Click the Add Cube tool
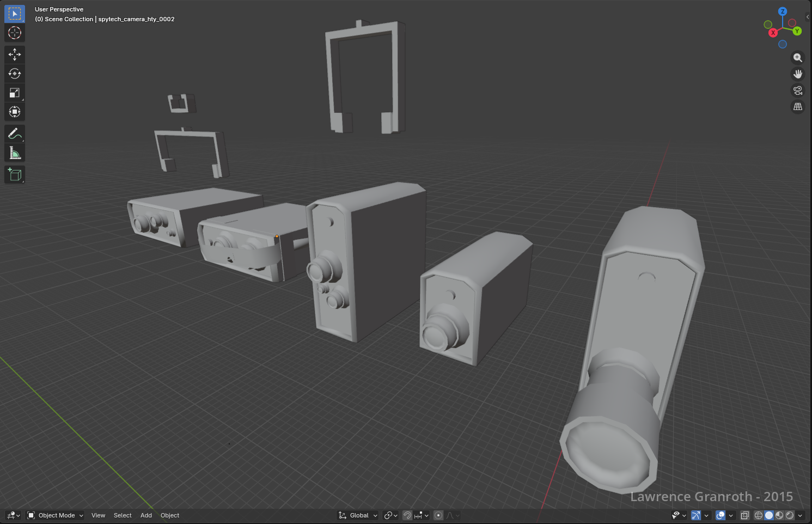Image resolution: width=812 pixels, height=524 pixels. click(x=15, y=175)
